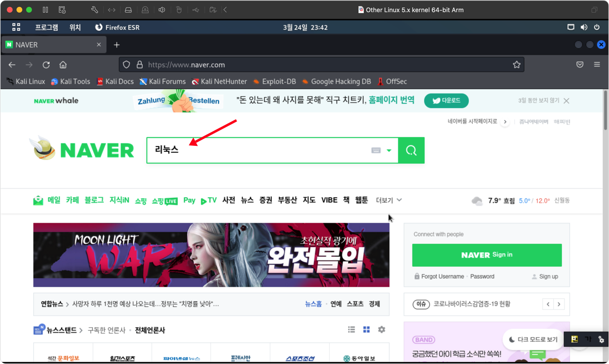Image resolution: width=609 pixels, height=364 pixels.
Task: Open the Firefox ESR panel menu
Action: (x=117, y=27)
